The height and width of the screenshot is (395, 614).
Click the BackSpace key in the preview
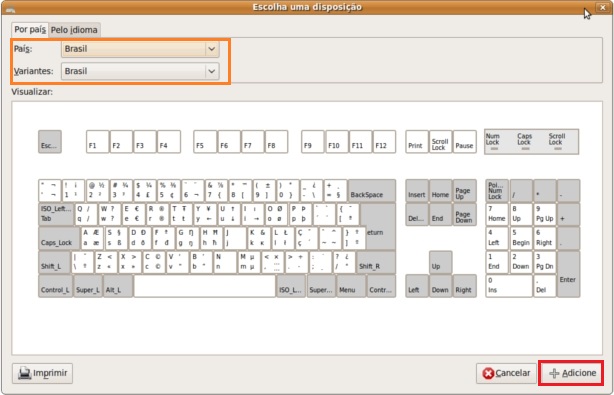click(x=372, y=191)
